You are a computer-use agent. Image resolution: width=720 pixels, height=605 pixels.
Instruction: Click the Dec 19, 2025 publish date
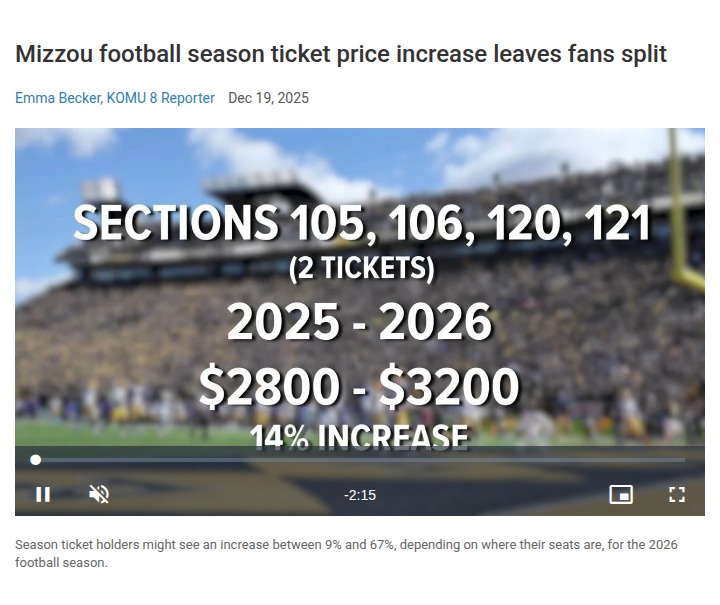pyautogui.click(x=268, y=98)
